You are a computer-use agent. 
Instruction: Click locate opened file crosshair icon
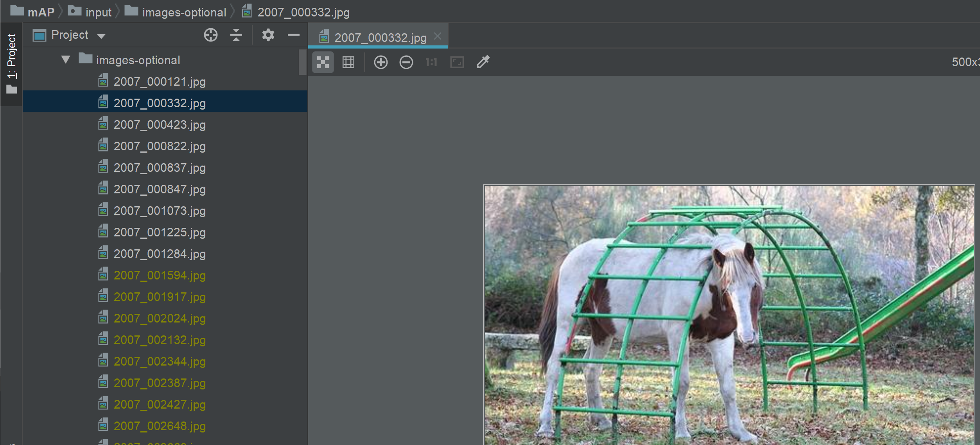coord(210,35)
